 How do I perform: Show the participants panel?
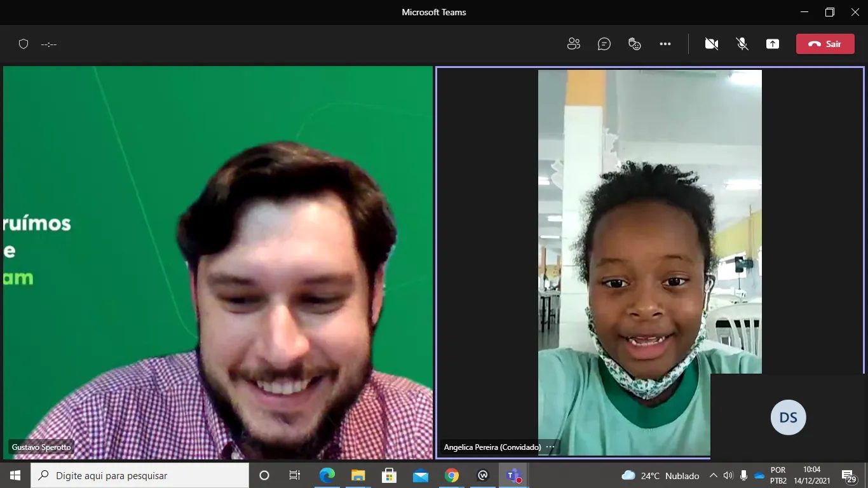[573, 44]
